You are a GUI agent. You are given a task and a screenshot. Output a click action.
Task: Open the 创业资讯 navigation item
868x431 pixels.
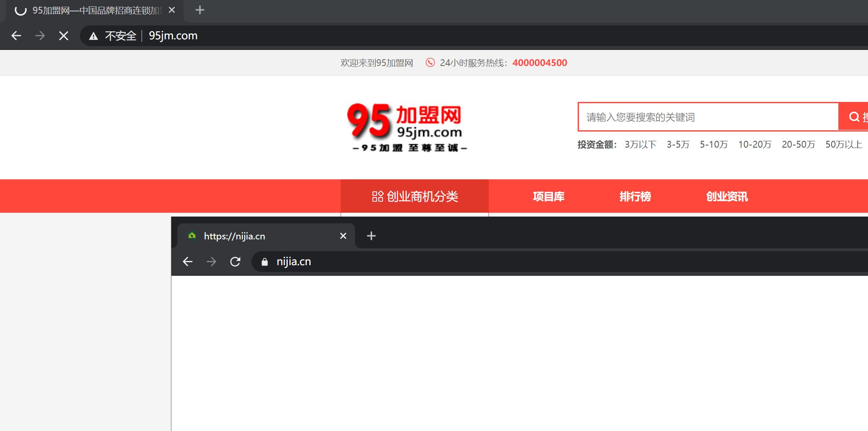(x=727, y=197)
